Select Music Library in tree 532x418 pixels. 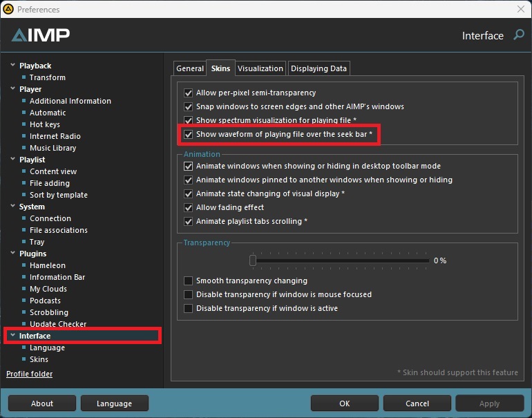53,148
